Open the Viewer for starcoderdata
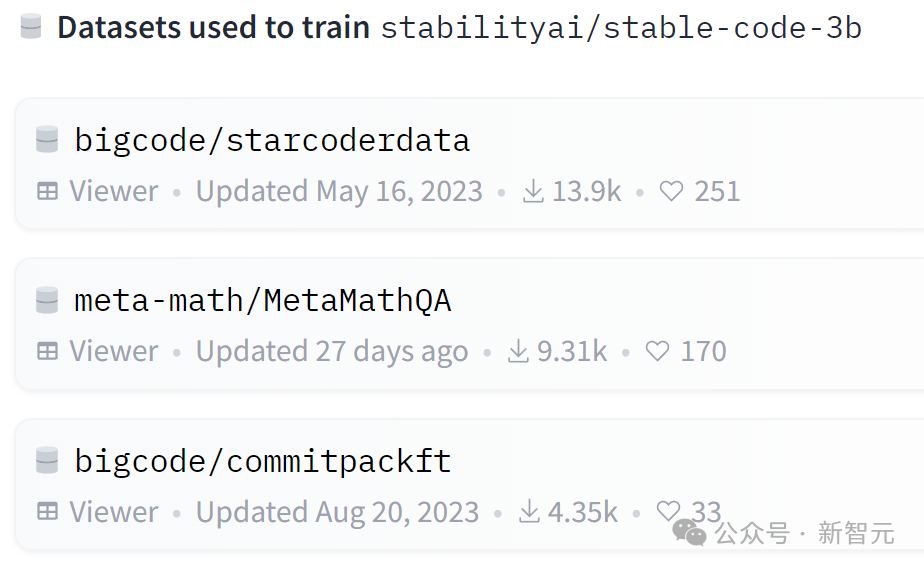Image resolution: width=924 pixels, height=570 pixels. (x=113, y=191)
